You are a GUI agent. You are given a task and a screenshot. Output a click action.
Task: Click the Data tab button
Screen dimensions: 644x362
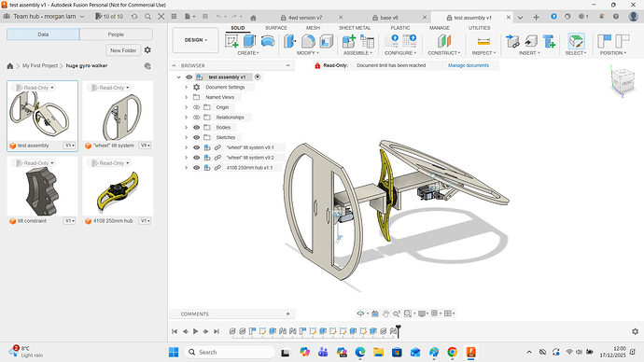pyautogui.click(x=43, y=35)
